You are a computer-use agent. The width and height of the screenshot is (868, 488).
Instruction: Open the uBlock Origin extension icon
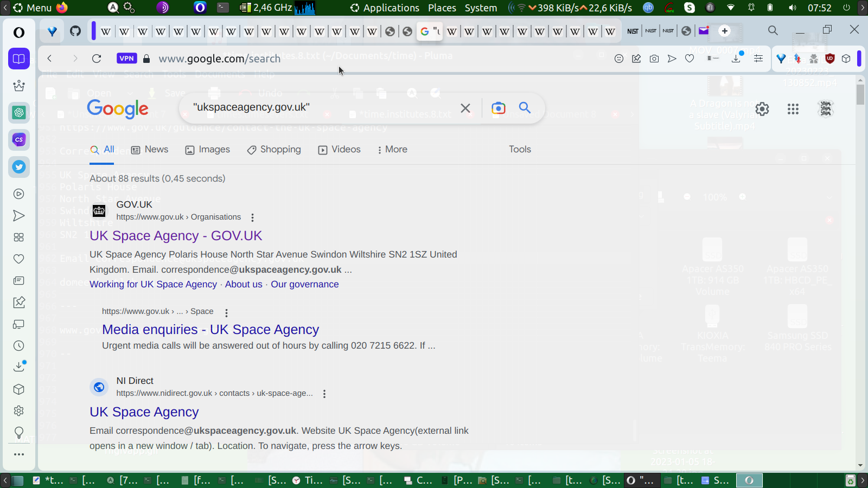830,59
